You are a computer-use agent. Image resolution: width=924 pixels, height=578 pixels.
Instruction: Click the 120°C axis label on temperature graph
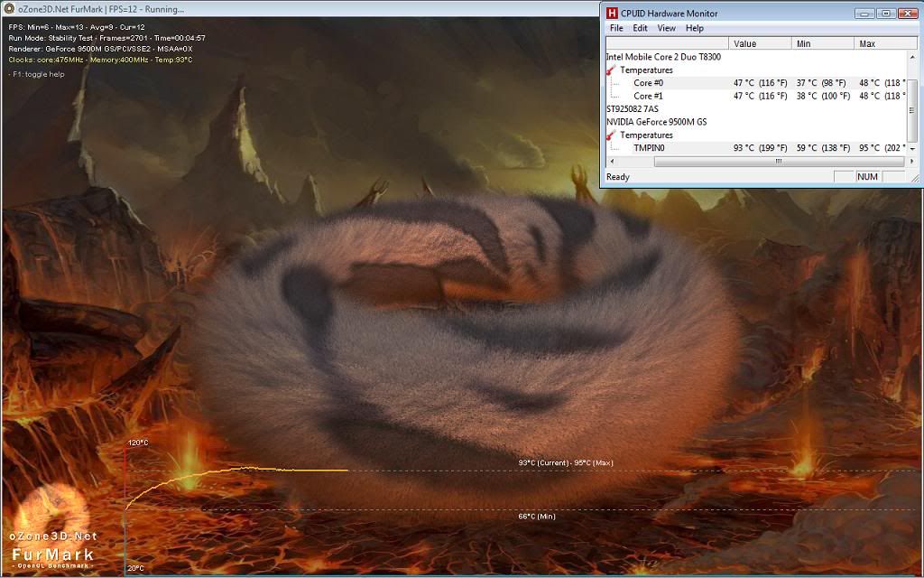click(x=138, y=443)
